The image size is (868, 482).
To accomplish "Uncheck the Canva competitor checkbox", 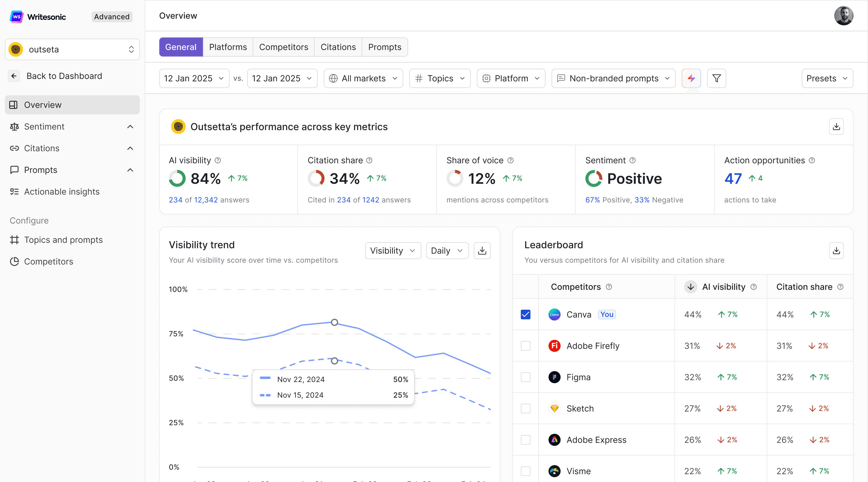I will (x=525, y=315).
